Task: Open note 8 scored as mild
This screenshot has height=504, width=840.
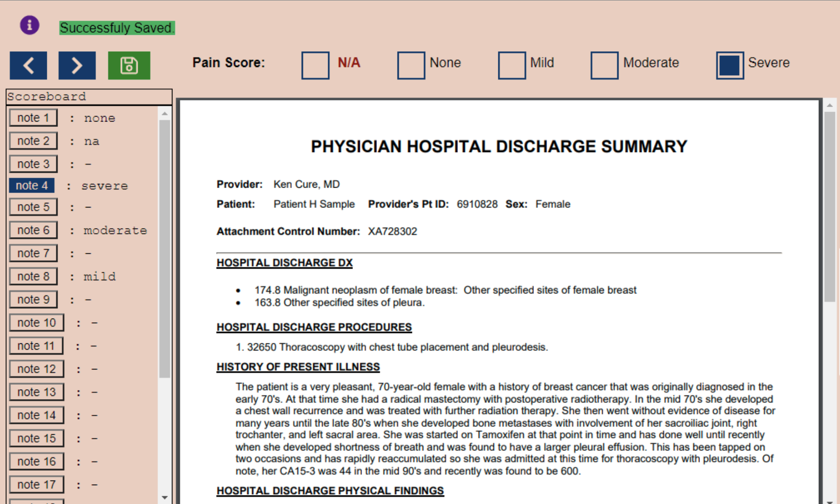Action: (x=33, y=276)
